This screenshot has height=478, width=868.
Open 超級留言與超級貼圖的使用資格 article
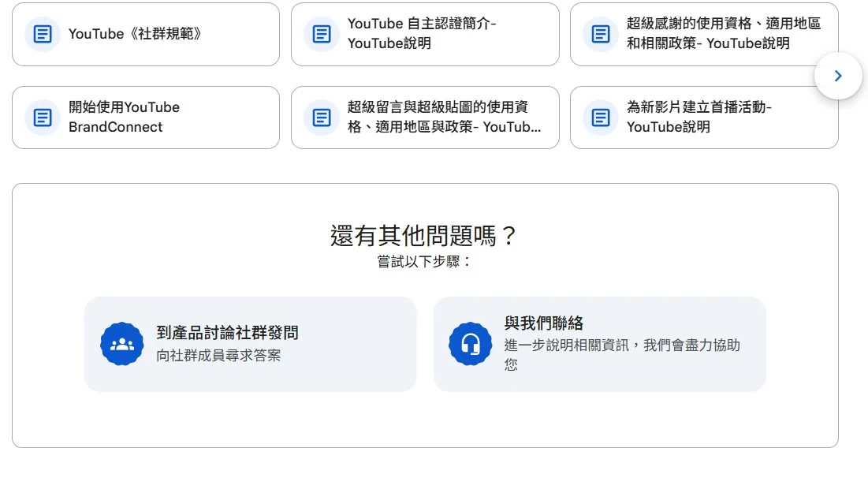(425, 118)
